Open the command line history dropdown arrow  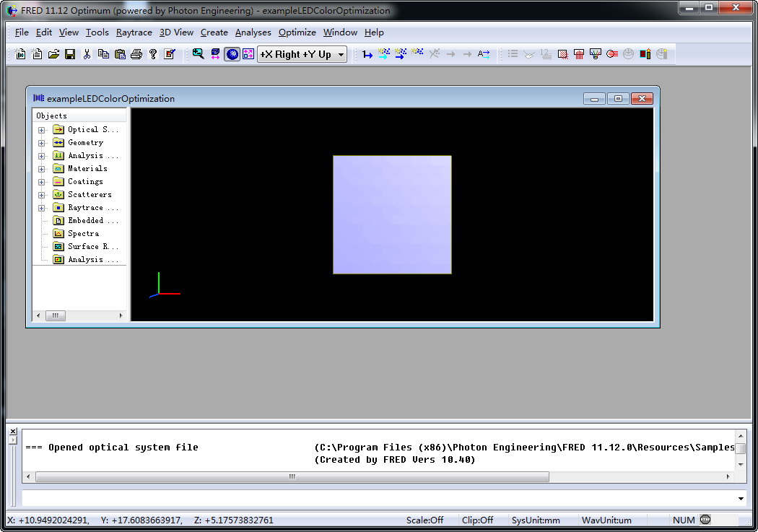[x=741, y=499]
